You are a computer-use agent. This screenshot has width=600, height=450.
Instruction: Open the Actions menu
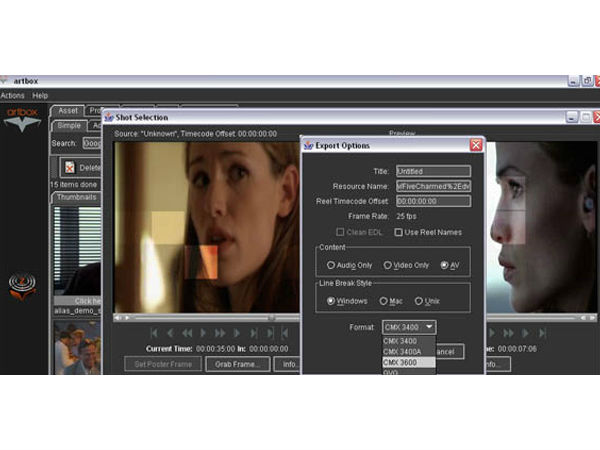click(12, 95)
